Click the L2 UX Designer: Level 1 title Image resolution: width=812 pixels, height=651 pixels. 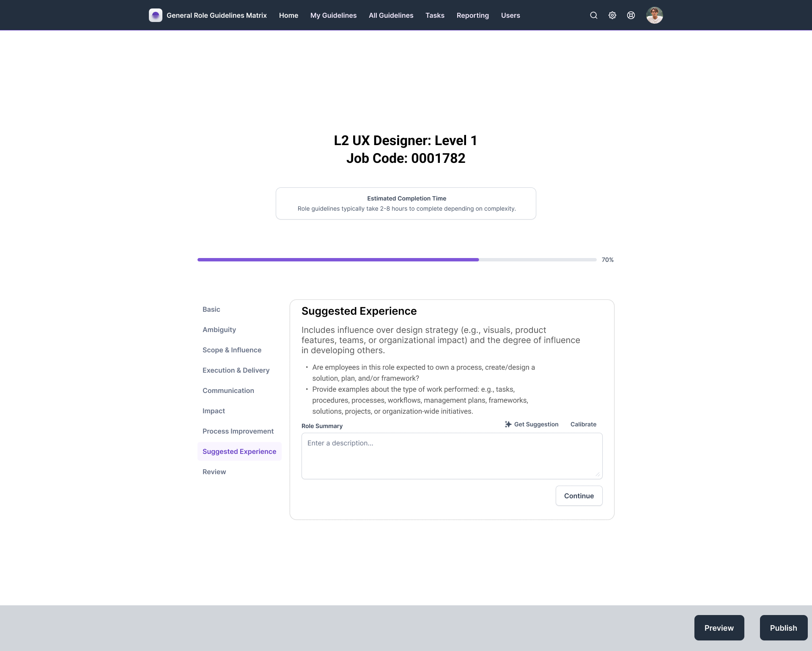pos(406,140)
